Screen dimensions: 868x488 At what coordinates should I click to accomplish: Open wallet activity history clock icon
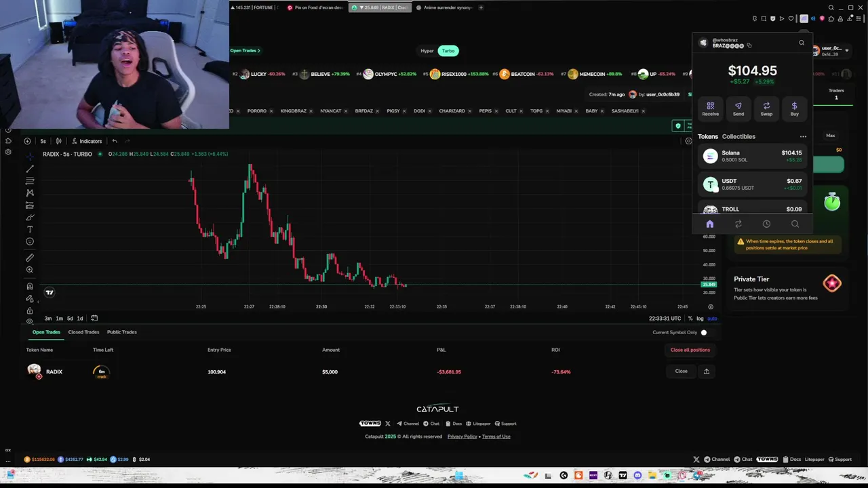[x=766, y=224]
